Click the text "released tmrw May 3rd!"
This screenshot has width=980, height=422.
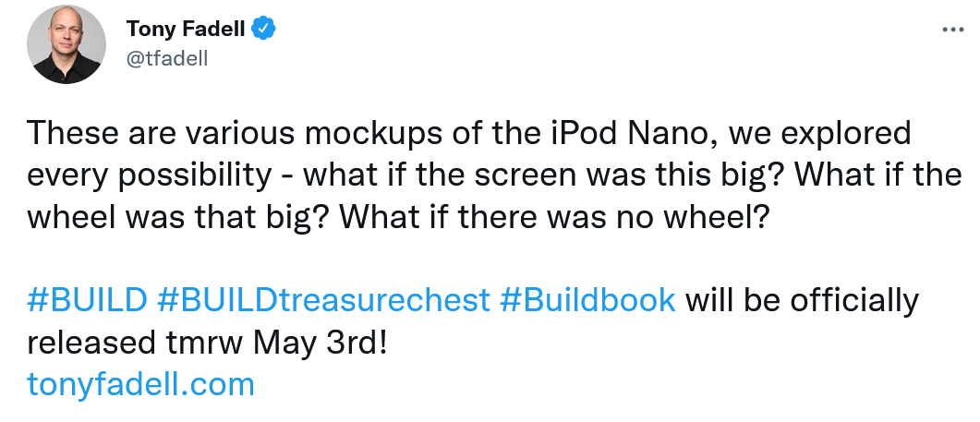(x=206, y=342)
